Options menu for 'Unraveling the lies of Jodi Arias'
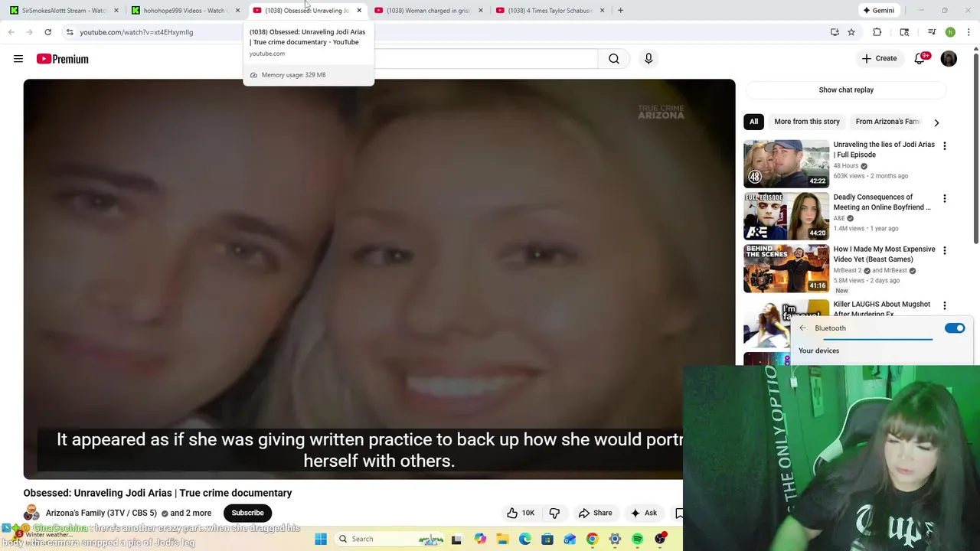This screenshot has width=980, height=551. coord(944,145)
